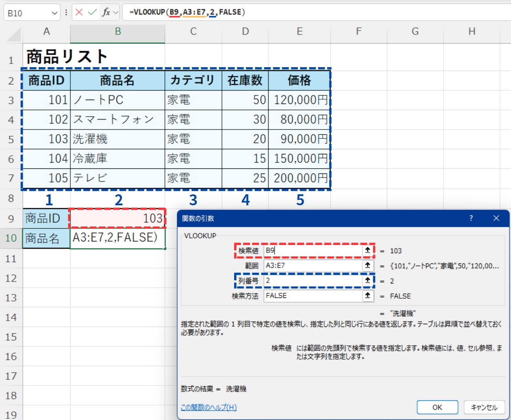Click the Insert Function fx icon
This screenshot has height=420, width=511.
click(x=106, y=12)
